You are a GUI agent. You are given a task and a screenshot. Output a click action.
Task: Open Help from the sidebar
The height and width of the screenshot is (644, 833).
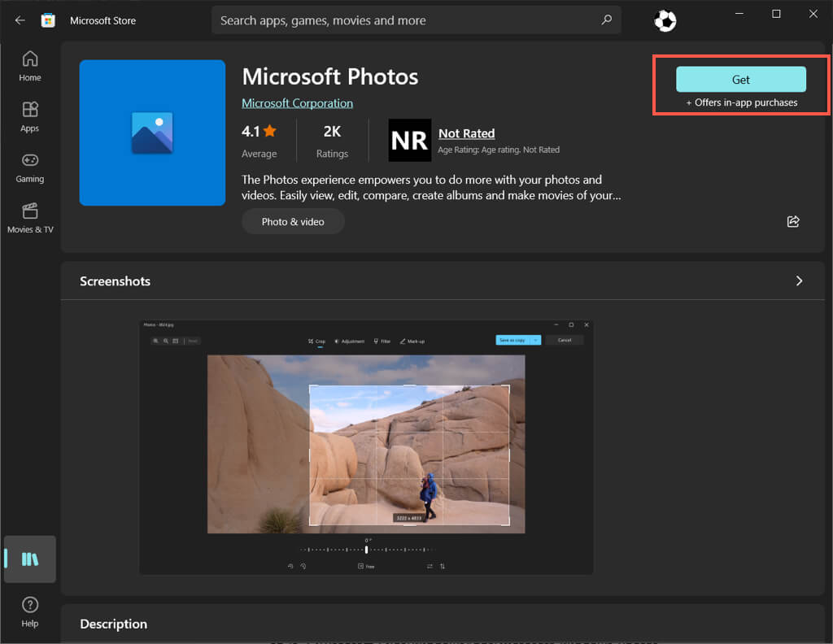coord(30,611)
